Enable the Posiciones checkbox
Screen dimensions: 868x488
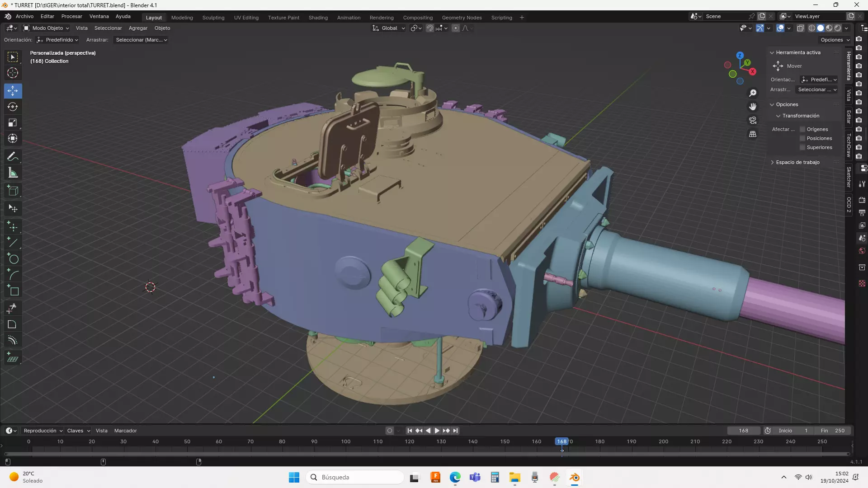(x=803, y=138)
